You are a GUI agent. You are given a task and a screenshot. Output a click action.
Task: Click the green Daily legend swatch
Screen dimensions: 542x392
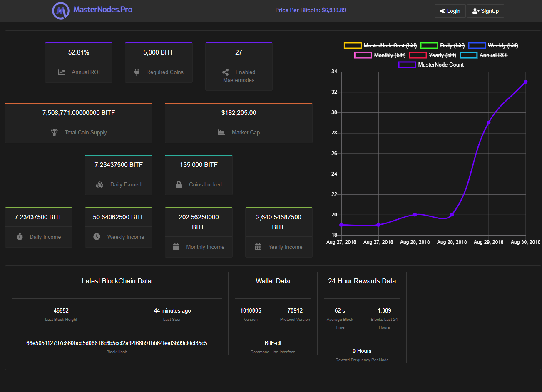[x=429, y=45]
